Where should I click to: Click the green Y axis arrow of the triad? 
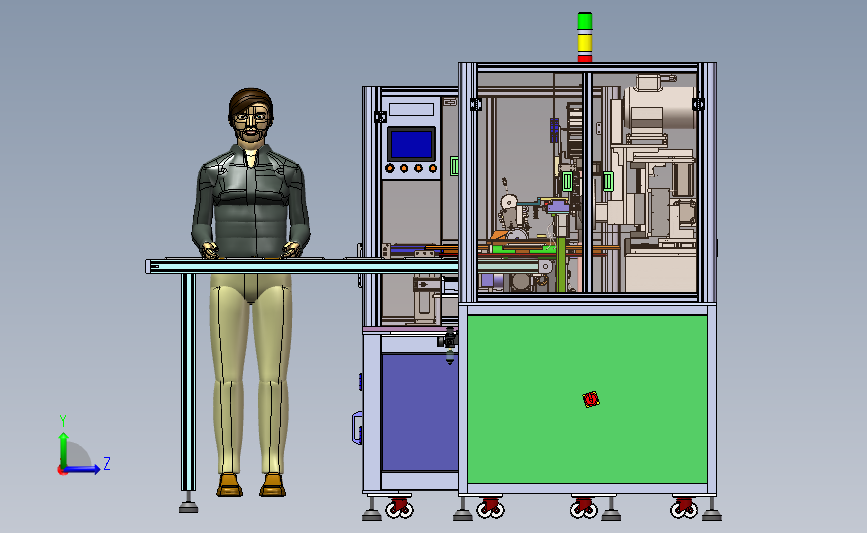63,449
